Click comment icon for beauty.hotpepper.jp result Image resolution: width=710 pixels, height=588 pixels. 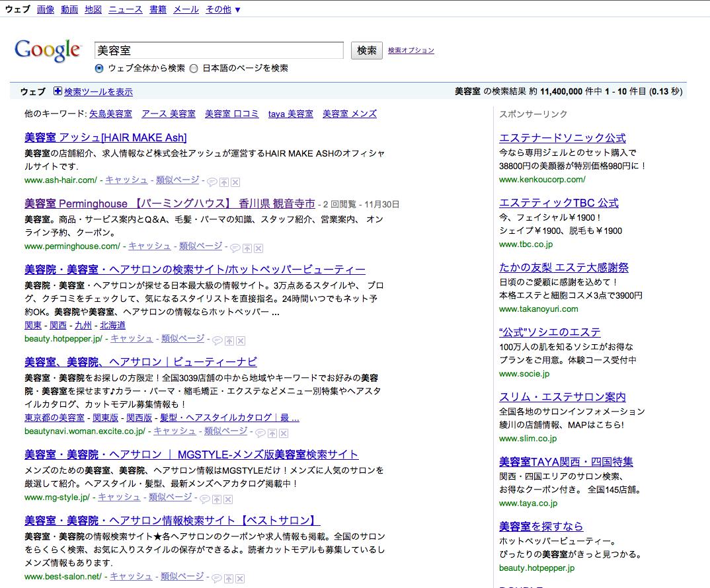click(217, 341)
